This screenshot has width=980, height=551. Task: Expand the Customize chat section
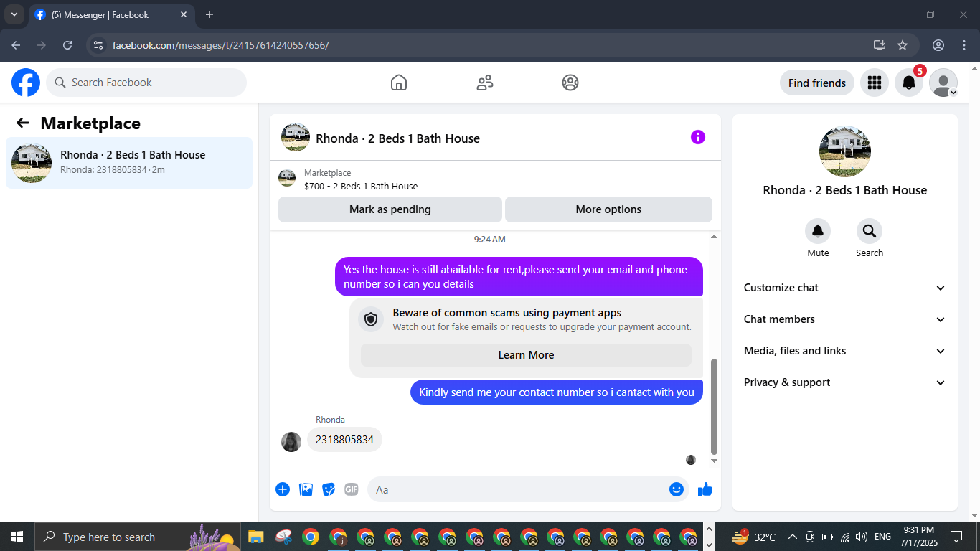click(x=845, y=288)
